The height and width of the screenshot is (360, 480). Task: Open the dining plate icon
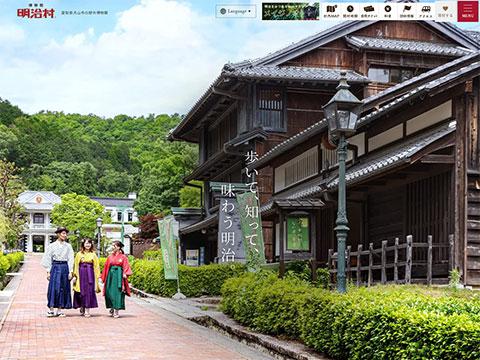(x=387, y=11)
